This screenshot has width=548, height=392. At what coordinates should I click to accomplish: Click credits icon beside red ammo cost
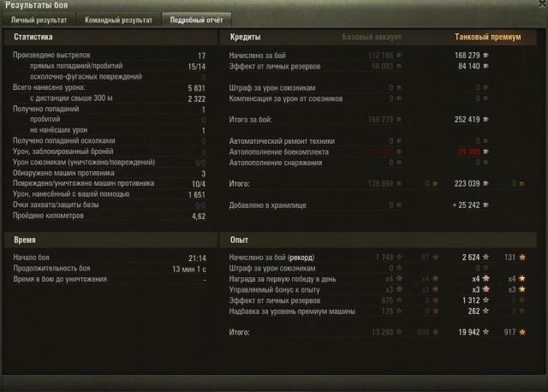pos(485,151)
